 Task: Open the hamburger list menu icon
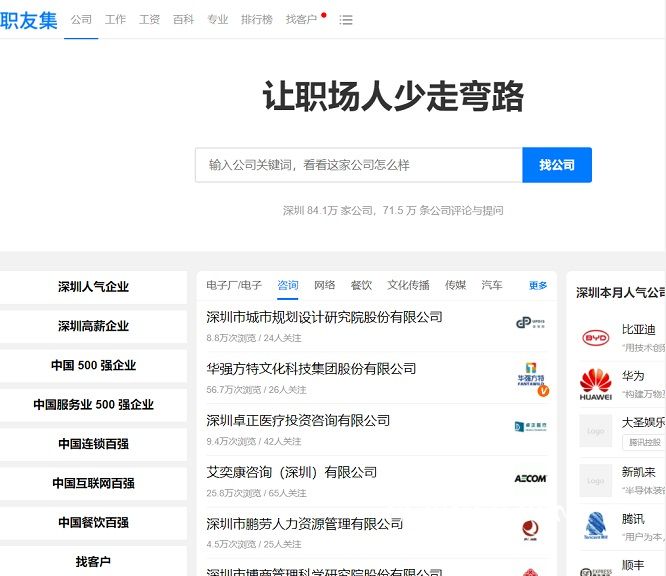(346, 20)
